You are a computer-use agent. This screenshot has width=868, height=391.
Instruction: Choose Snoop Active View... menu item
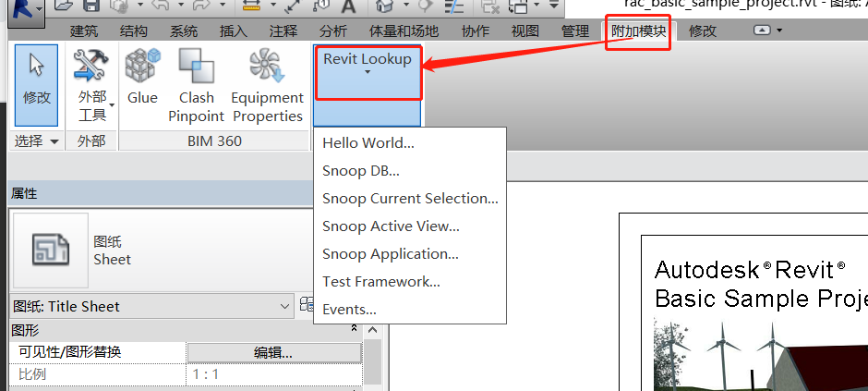[410, 226]
